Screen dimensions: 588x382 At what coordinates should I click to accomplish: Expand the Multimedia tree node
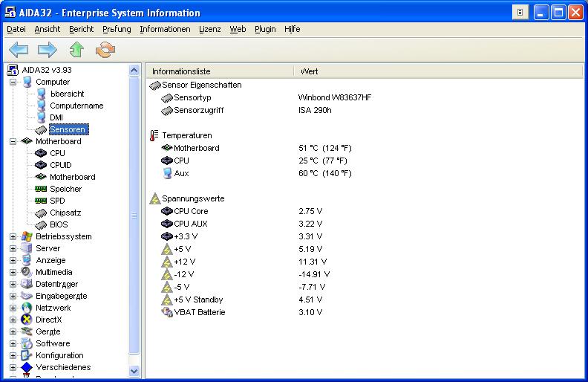tap(13, 273)
